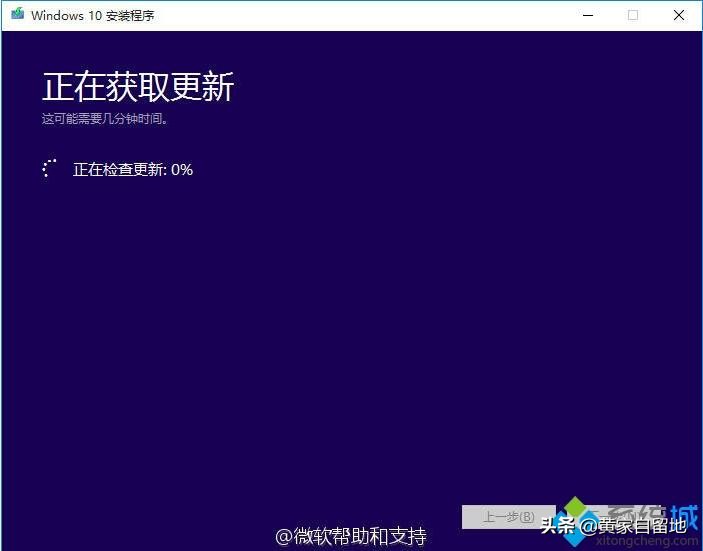Click the Windows 10 setup title bar icon
The width and height of the screenshot is (703, 551).
click(17, 14)
